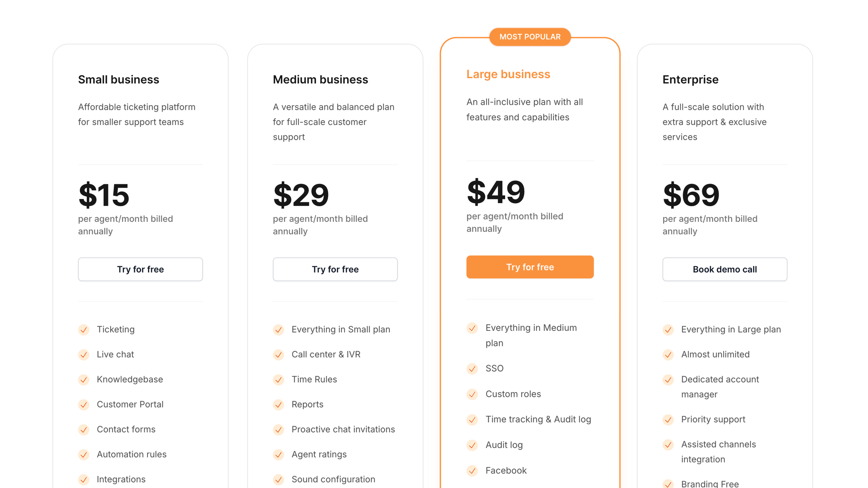The height and width of the screenshot is (488, 868).
Task: Click the checkmark beside Facebook
Action: click(x=472, y=471)
